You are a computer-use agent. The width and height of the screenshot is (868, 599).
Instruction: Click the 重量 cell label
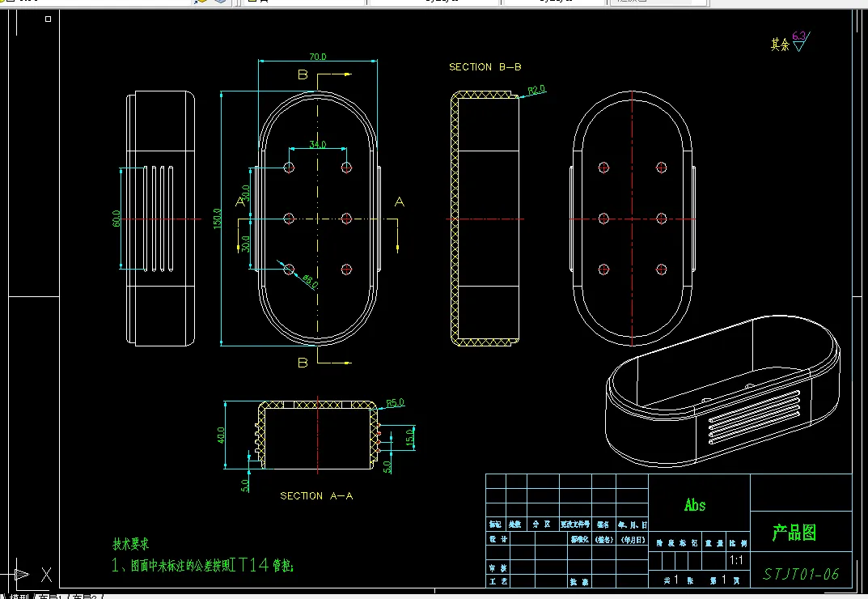tap(714, 543)
